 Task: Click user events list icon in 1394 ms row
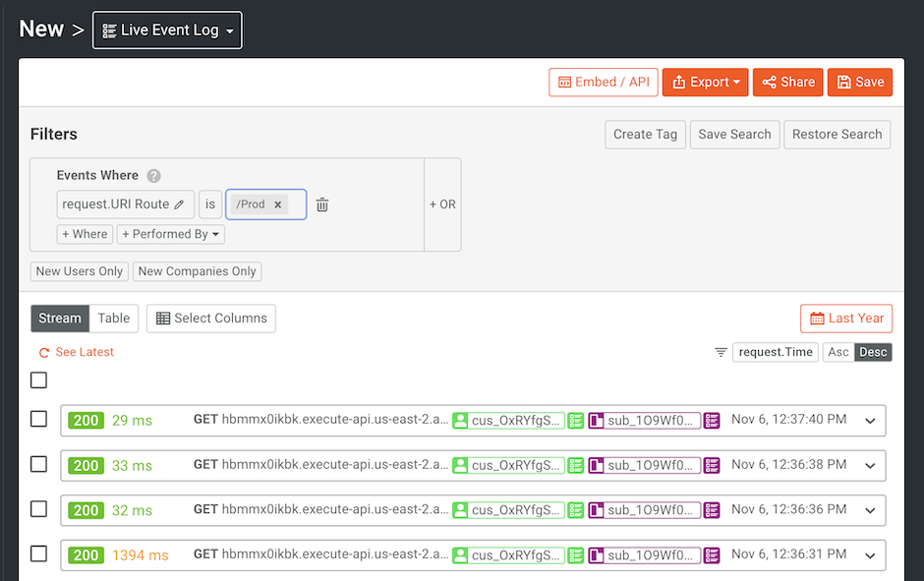(576, 555)
